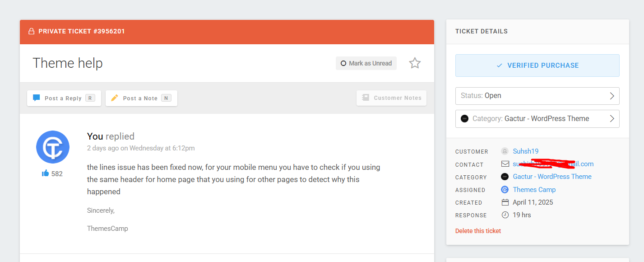Click the customer avatar icon beside Suhsh19
The image size is (644, 262).
pos(505,151)
